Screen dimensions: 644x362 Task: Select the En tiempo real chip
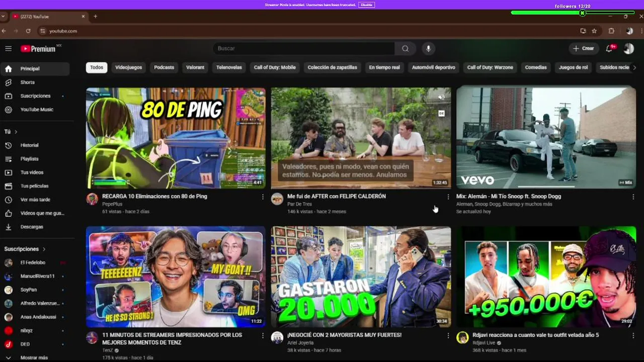click(x=384, y=67)
